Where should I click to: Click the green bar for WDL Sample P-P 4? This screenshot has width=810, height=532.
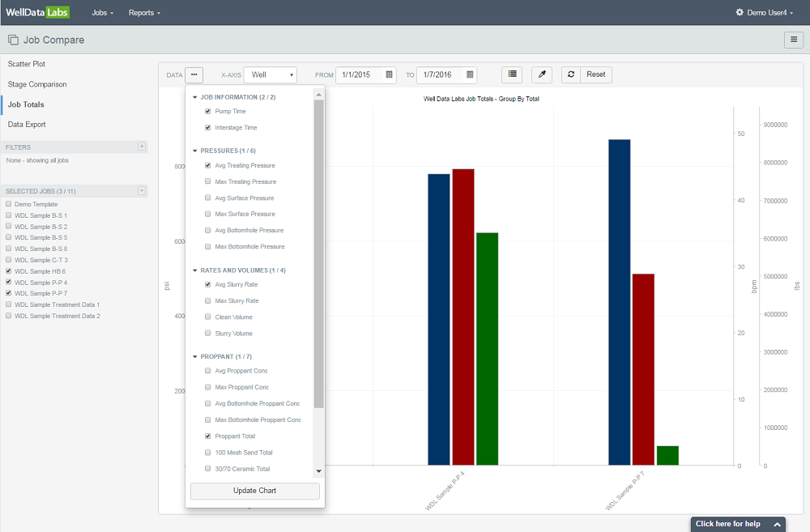coord(487,349)
